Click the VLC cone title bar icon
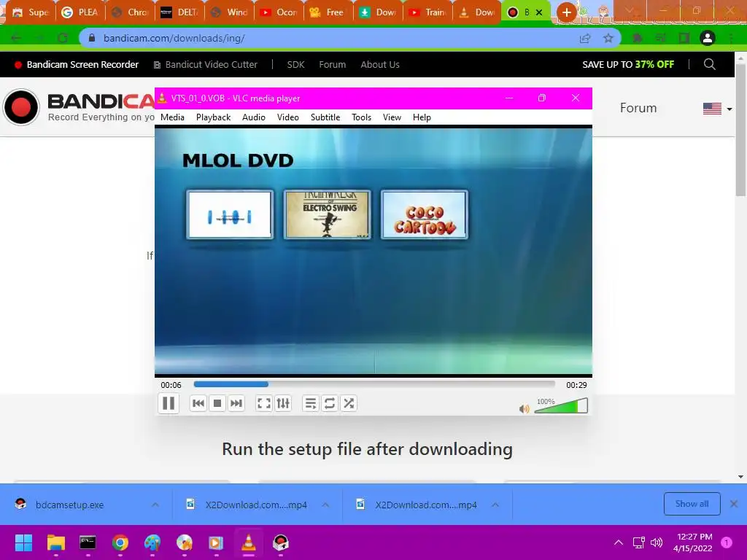Viewport: 747px width, 560px height. pos(163,98)
